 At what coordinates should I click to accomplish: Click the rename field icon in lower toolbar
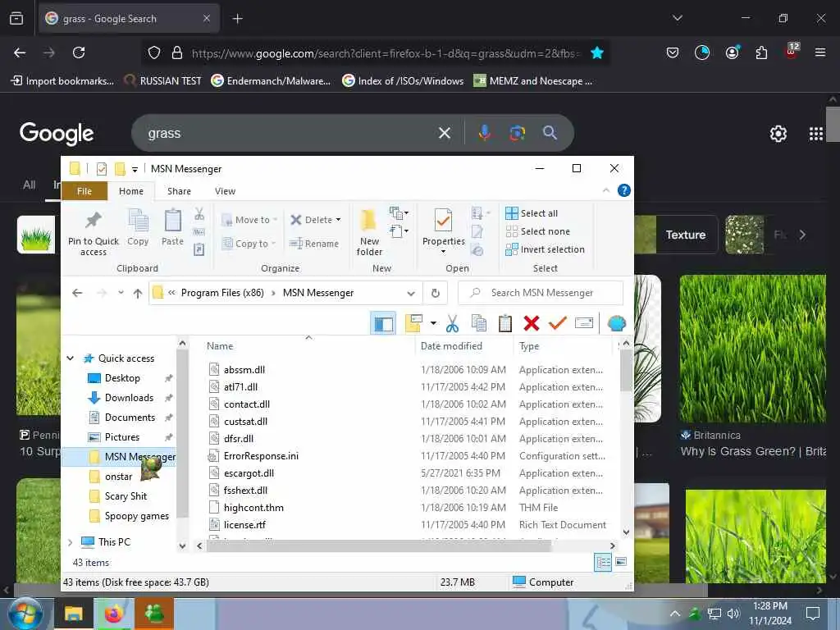(x=584, y=323)
